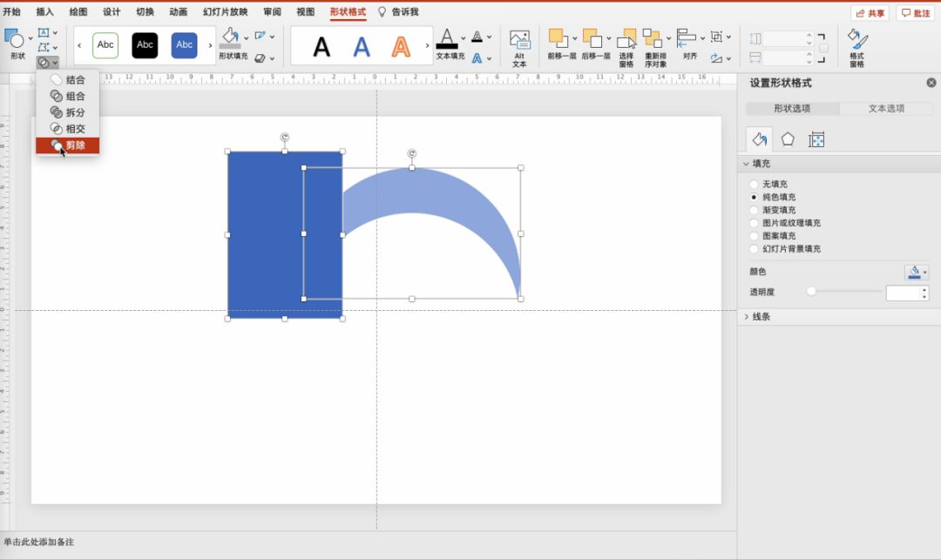Viewport: 941px width, 560px height.
Task: Open the Alt 文本 pane
Action: point(519,47)
